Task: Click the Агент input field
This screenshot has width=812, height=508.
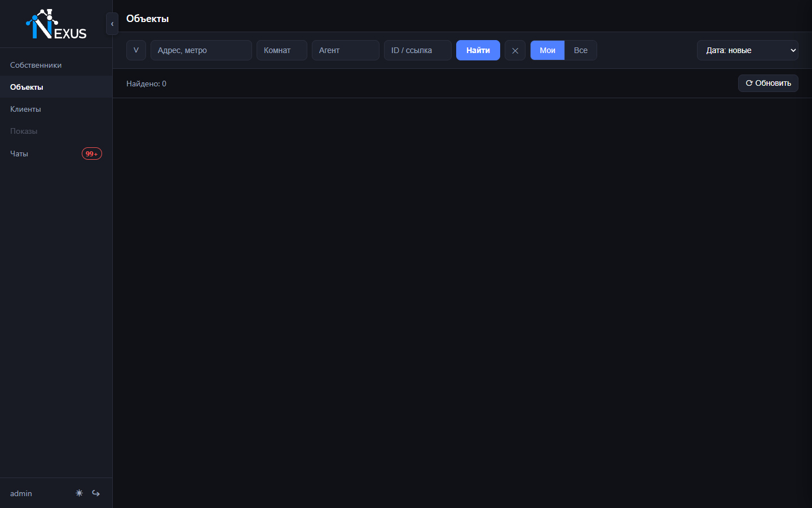Action: pos(346,50)
